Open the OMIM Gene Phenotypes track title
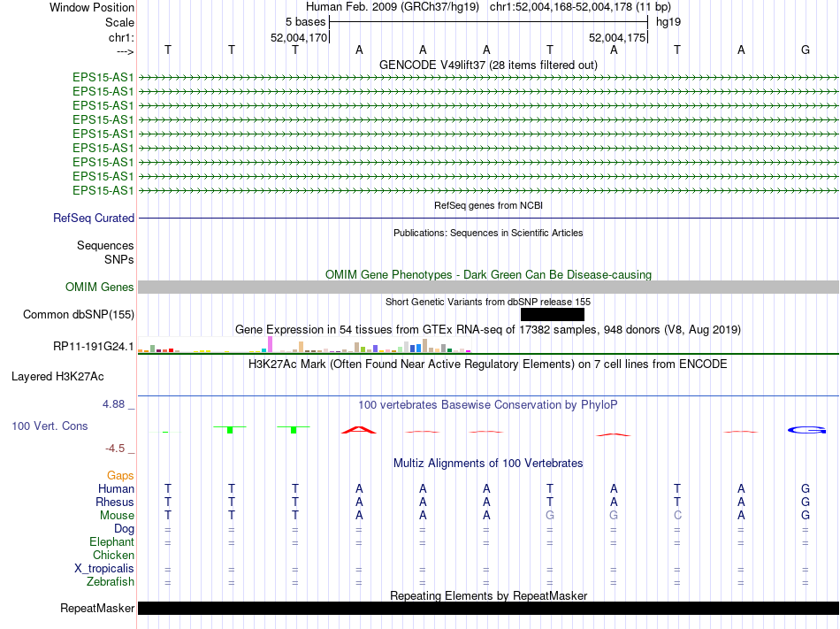This screenshot has height=629, width=840. (488, 274)
